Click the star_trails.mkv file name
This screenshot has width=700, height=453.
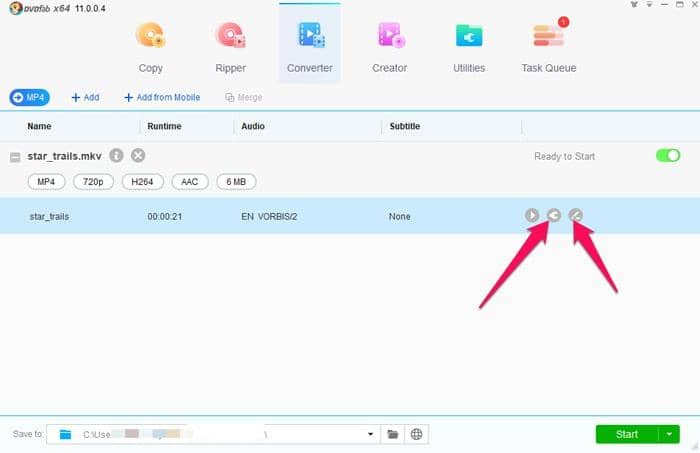65,156
